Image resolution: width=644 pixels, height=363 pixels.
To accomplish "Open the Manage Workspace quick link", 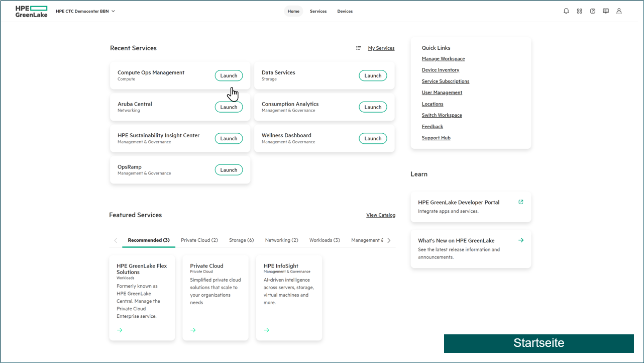I will click(444, 59).
